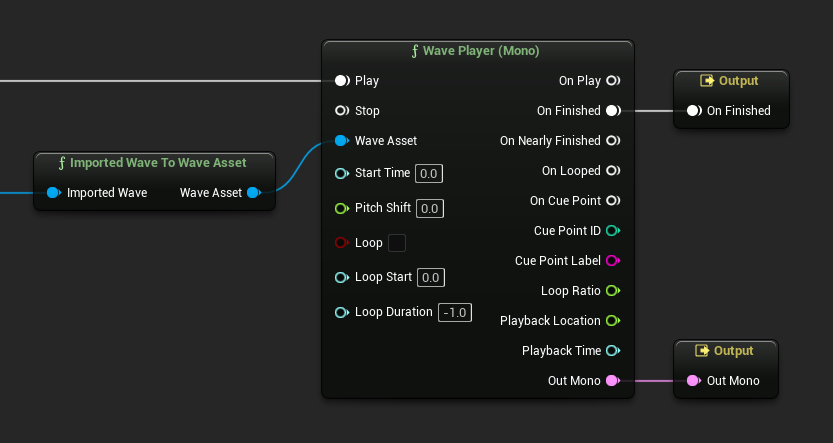Click the Imported Wave input pin
Image resolution: width=833 pixels, height=443 pixels.
point(54,193)
